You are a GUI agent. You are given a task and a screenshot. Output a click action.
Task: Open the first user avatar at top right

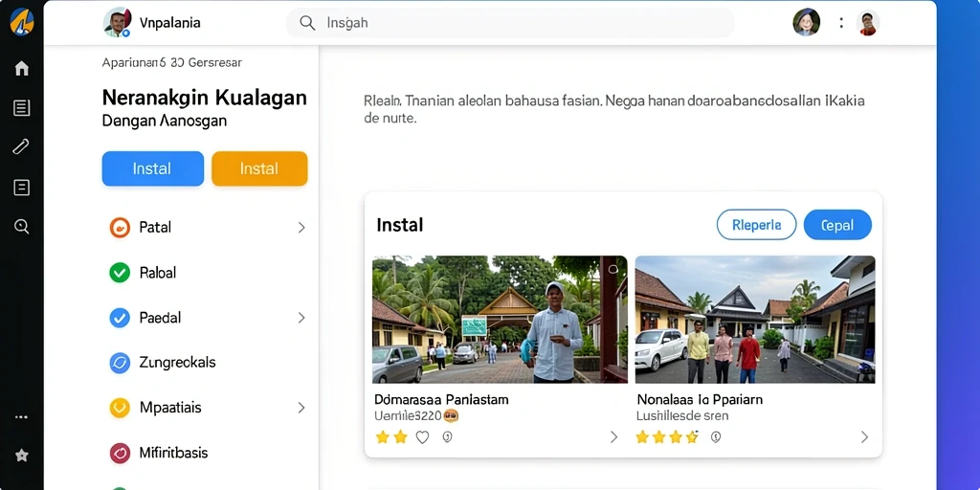pos(806,23)
